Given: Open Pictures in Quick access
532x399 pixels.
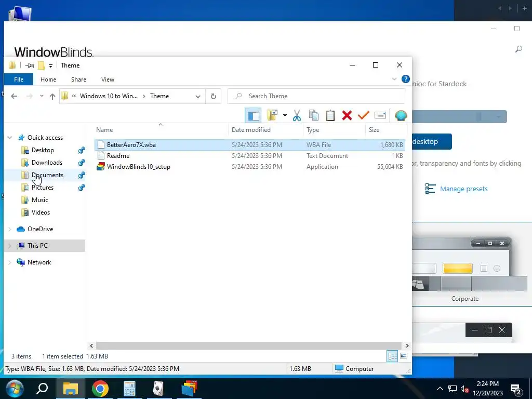Looking at the screenshot, I should (43, 187).
